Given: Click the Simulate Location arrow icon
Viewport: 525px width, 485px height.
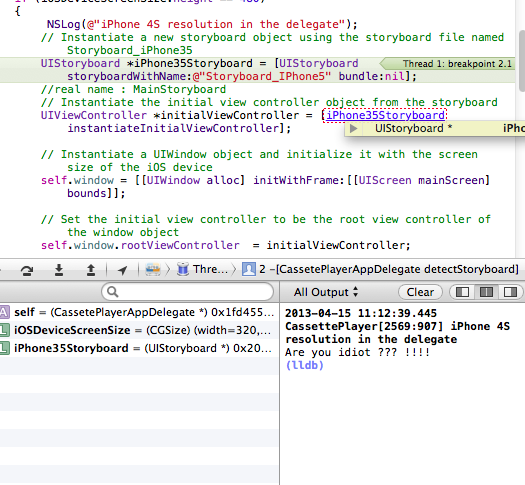Looking at the screenshot, I should pos(123,270).
